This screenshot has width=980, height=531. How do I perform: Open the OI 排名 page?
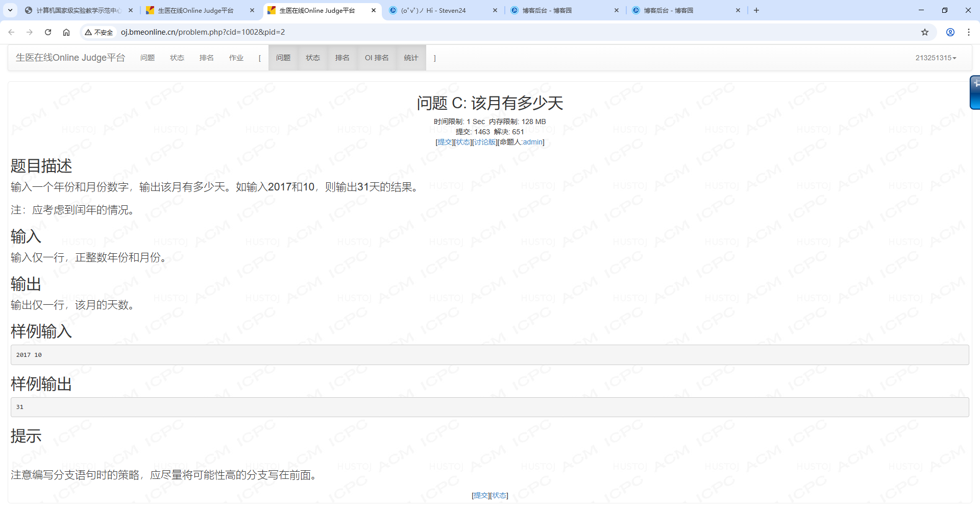377,58
